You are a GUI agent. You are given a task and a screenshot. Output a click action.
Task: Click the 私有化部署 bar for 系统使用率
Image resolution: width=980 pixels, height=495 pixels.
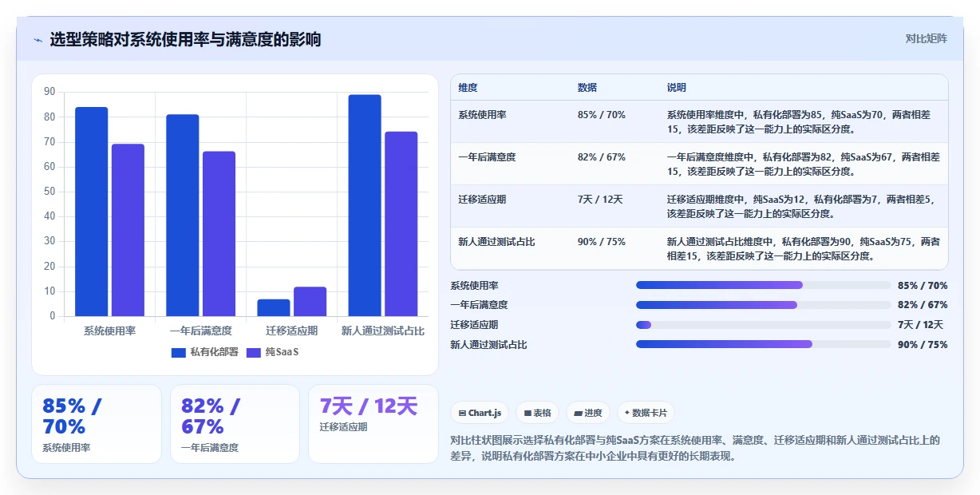[x=92, y=212]
